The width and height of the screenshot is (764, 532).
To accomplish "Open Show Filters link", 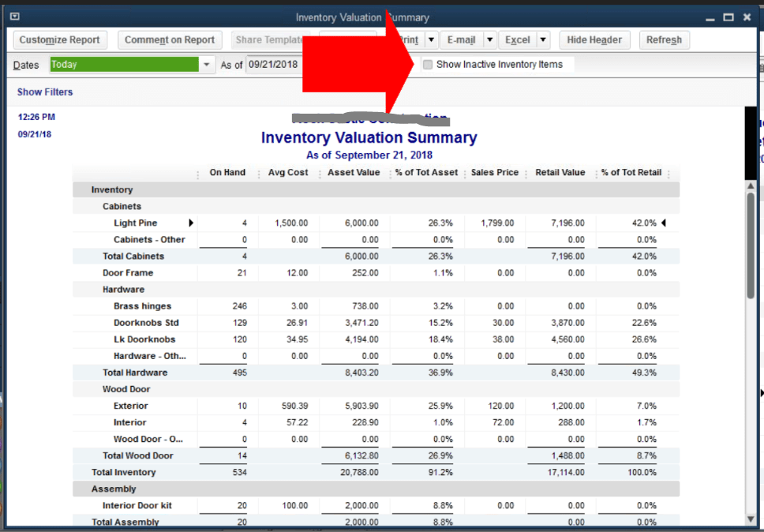I will [44, 92].
